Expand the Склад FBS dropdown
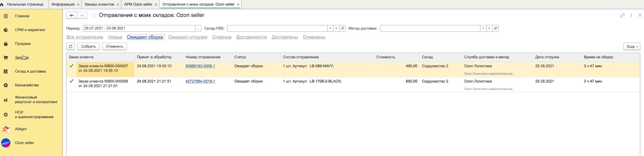This screenshot has height=156, width=644. (330, 28)
